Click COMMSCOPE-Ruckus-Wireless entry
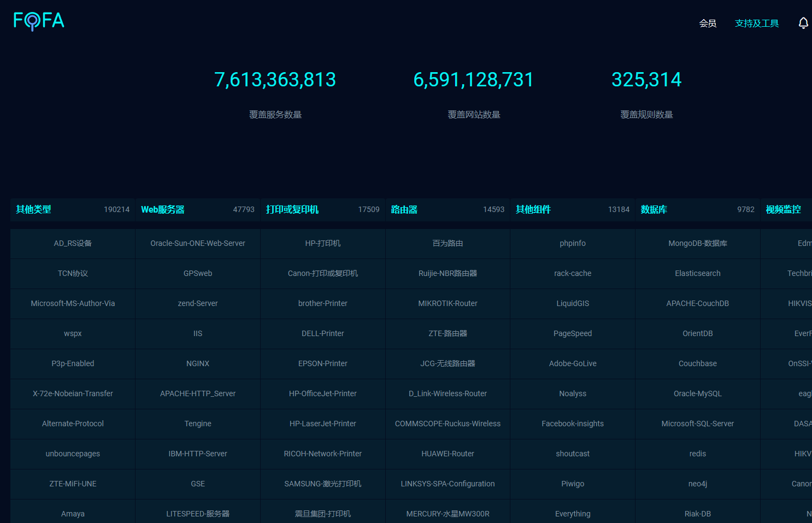The width and height of the screenshot is (812, 523). click(x=448, y=424)
